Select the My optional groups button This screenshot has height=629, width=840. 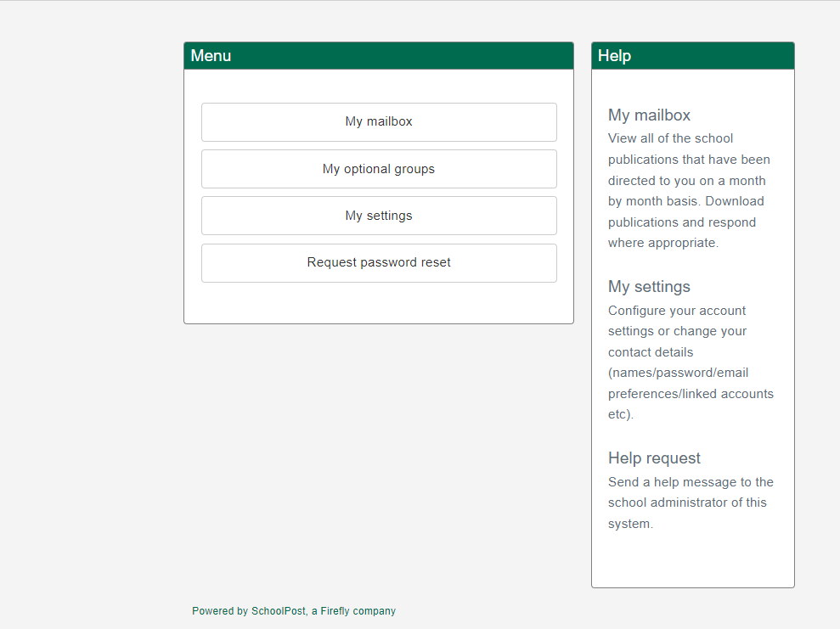coord(379,169)
